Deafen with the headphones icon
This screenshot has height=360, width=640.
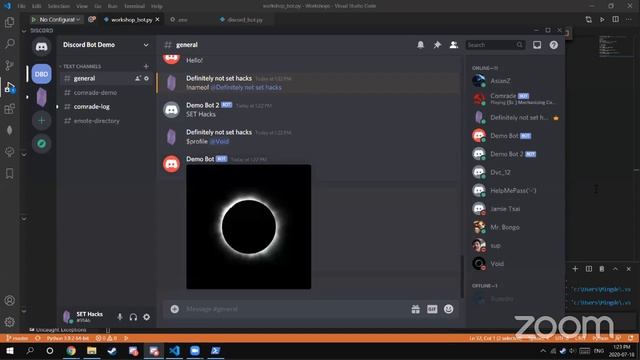133,317
